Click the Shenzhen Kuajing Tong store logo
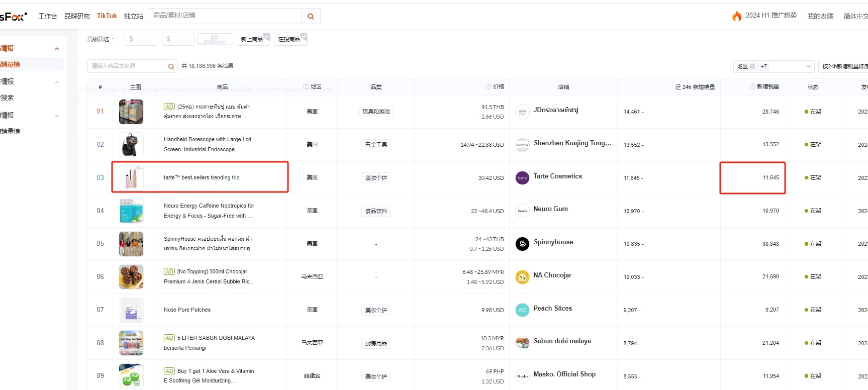The width and height of the screenshot is (868, 390). [522, 145]
